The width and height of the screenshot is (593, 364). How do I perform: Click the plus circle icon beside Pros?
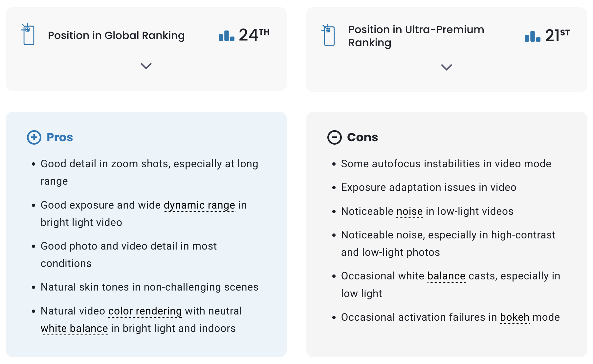[34, 137]
